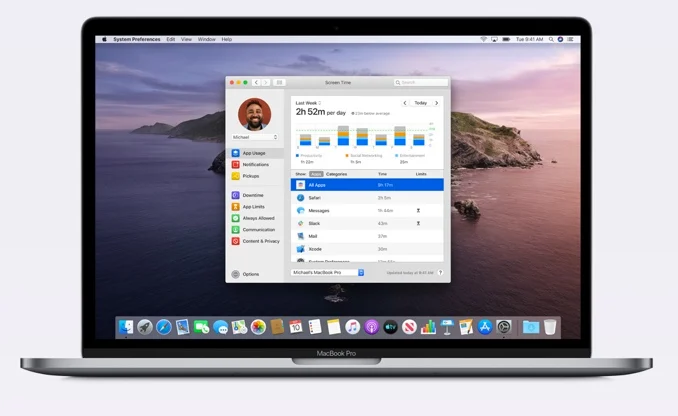Click the Today button
This screenshot has height=416, width=678.
[420, 103]
